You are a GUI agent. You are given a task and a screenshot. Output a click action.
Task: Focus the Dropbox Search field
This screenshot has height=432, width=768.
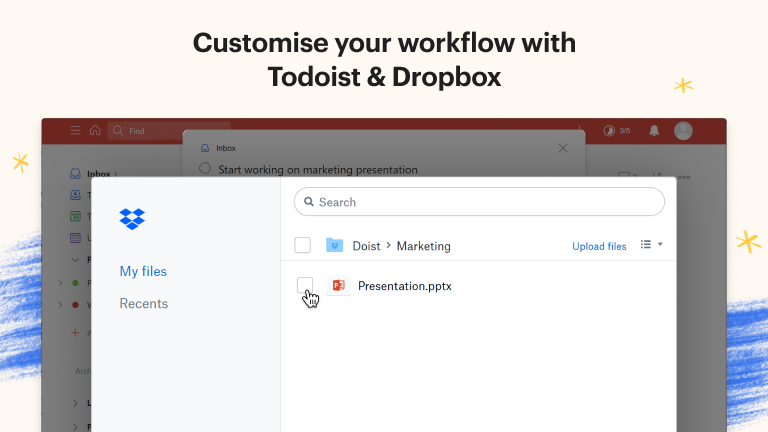click(x=480, y=202)
